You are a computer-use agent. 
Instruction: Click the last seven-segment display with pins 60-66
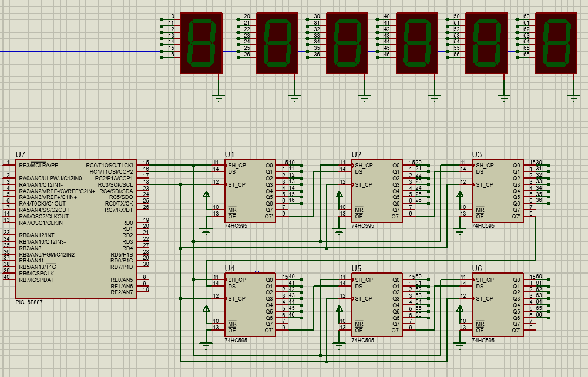coord(556,43)
